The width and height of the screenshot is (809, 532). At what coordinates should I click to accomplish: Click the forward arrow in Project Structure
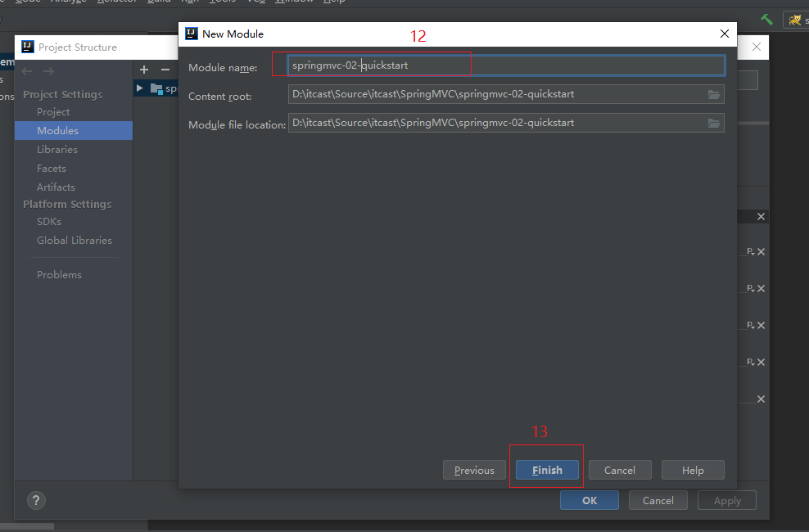point(48,71)
